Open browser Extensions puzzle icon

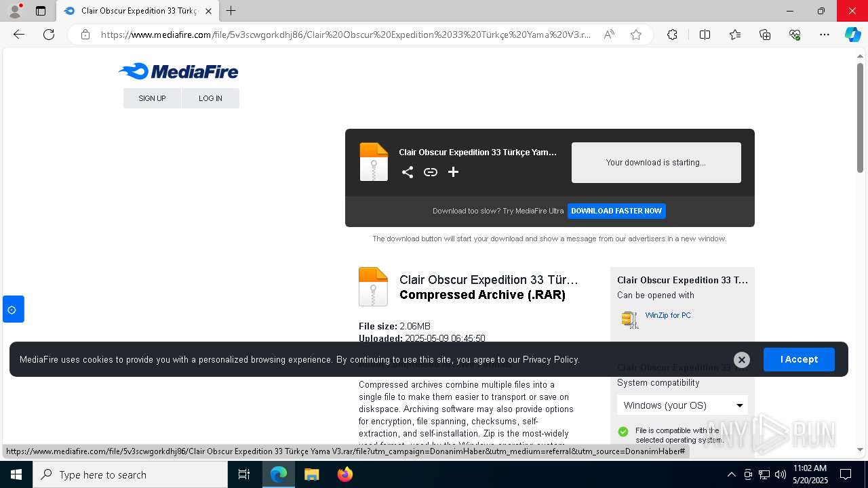click(672, 35)
